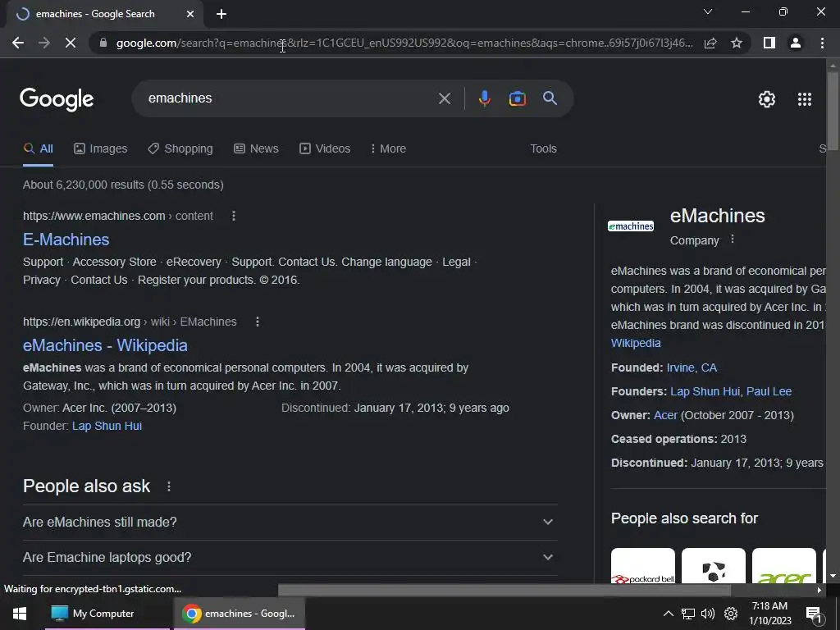Search by image with camera icon

tap(517, 98)
